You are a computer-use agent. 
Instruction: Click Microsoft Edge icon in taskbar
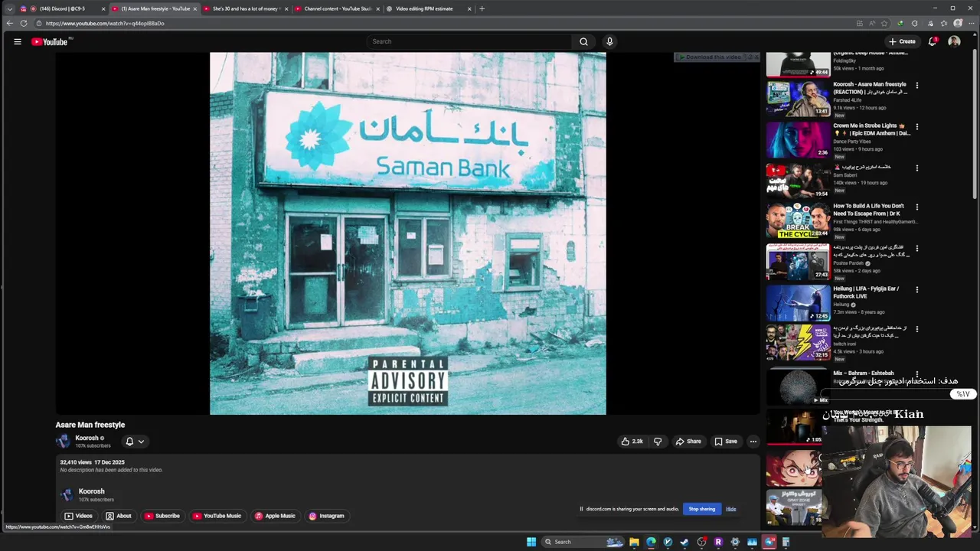(651, 542)
